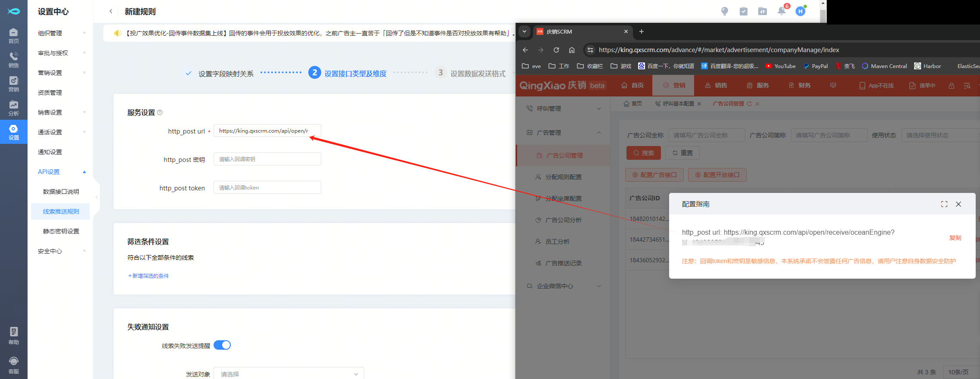
Task: Expand the 组织管理 menu
Action: click(x=61, y=33)
